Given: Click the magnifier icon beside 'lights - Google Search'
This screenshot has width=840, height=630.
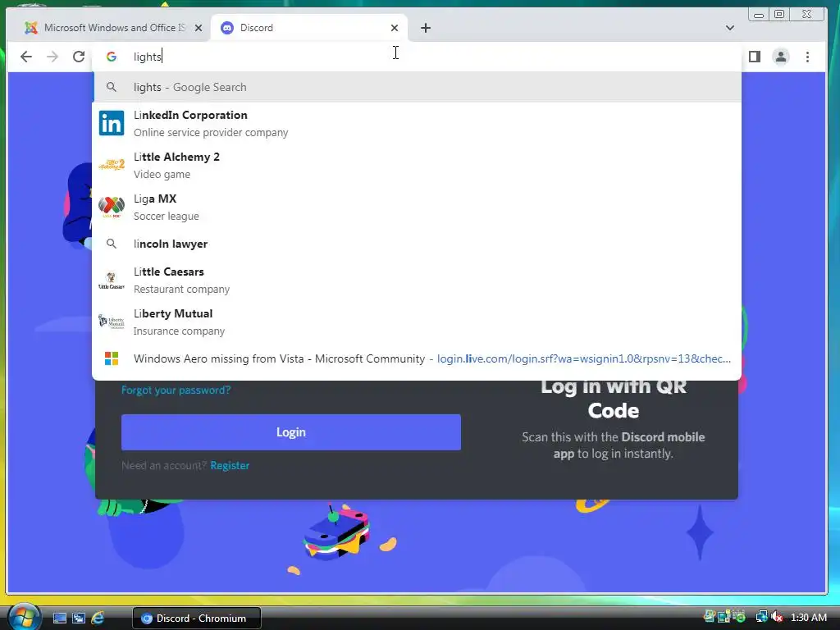Looking at the screenshot, I should pyautogui.click(x=112, y=87).
